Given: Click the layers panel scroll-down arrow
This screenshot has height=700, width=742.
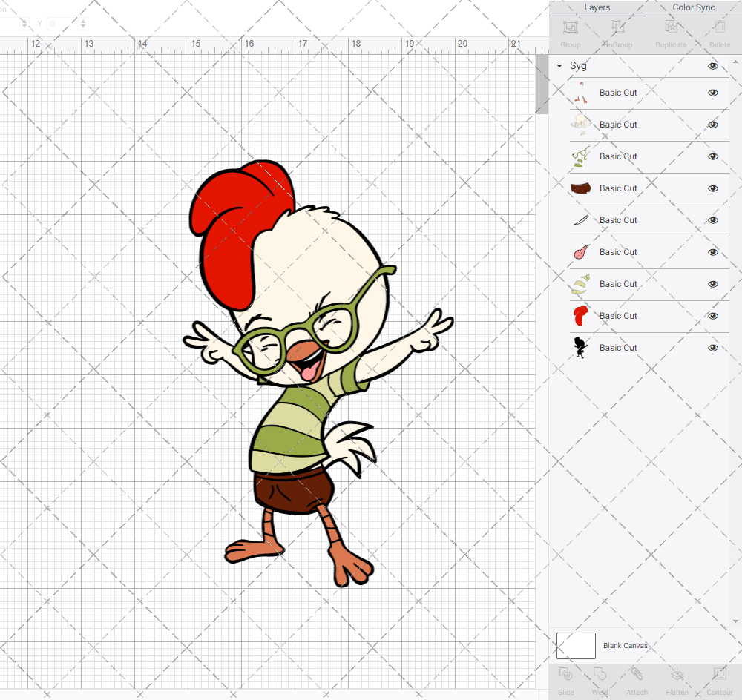Looking at the screenshot, I should coord(735,621).
